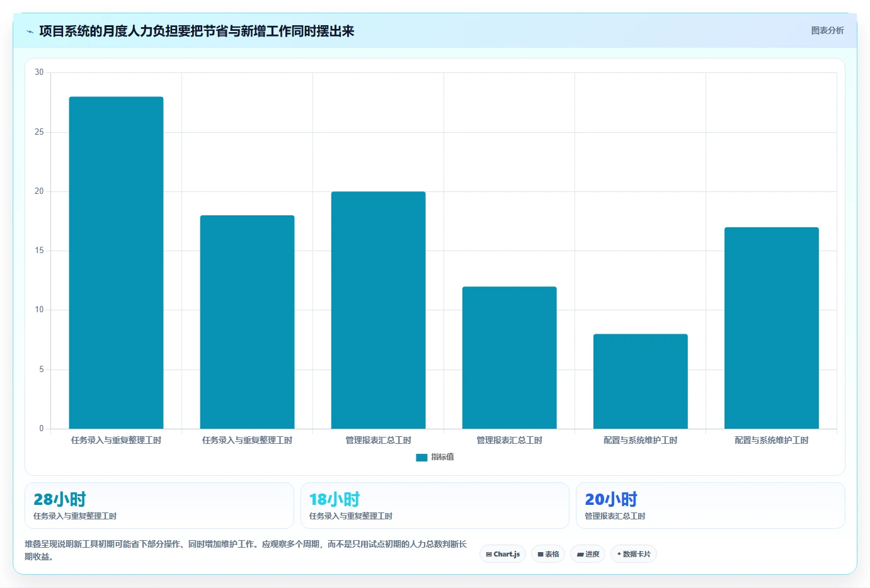The width and height of the screenshot is (870, 588).
Task: Click the footer description paragraph
Action: point(246,550)
